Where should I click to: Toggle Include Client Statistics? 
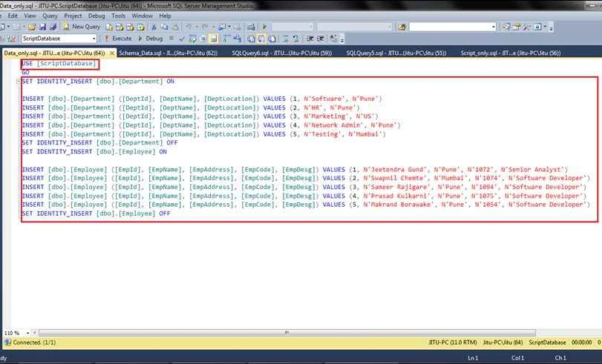click(236, 39)
